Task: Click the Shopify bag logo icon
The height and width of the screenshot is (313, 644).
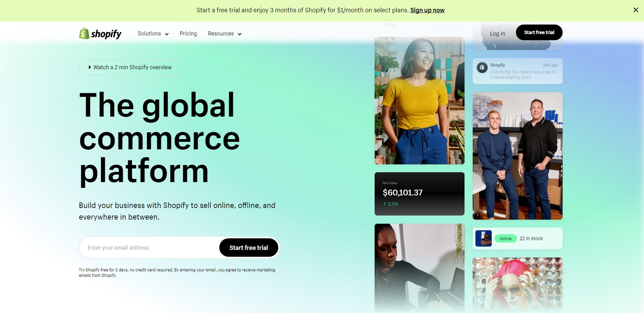Action: tap(84, 33)
